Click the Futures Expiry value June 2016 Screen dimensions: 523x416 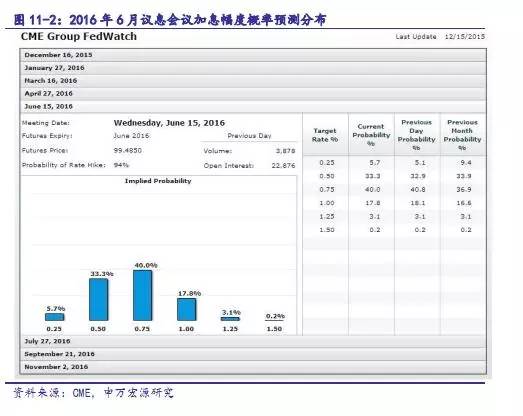(131, 136)
